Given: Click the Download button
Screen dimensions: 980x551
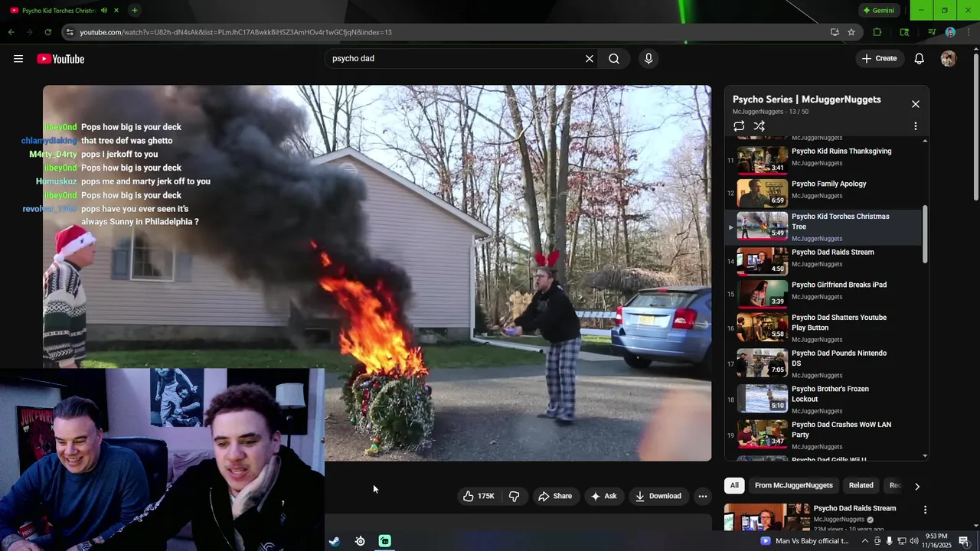Looking at the screenshot, I should (658, 496).
